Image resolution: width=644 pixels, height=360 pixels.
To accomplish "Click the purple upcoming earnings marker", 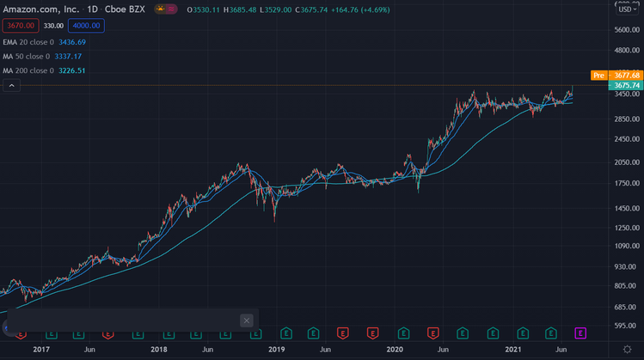I will coord(580,333).
